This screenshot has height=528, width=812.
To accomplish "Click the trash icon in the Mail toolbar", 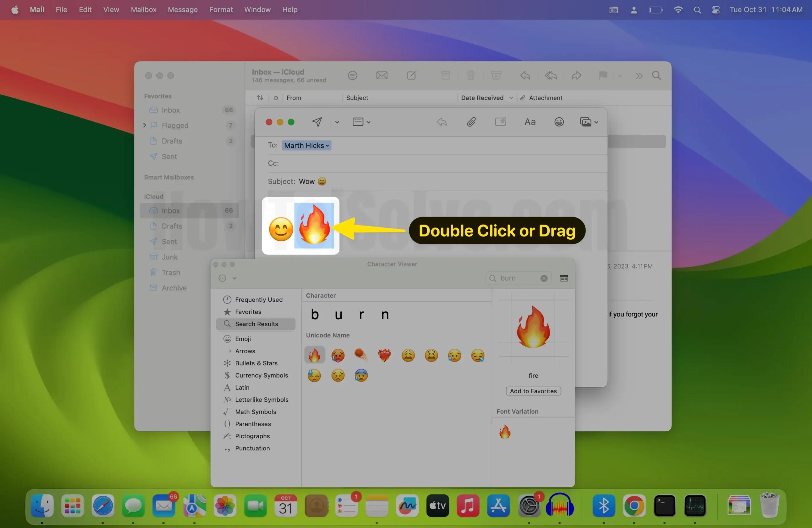I will [470, 75].
